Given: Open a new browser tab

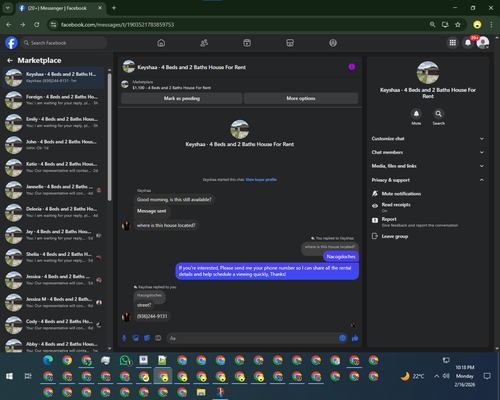Looking at the screenshot, I should click(x=114, y=8).
